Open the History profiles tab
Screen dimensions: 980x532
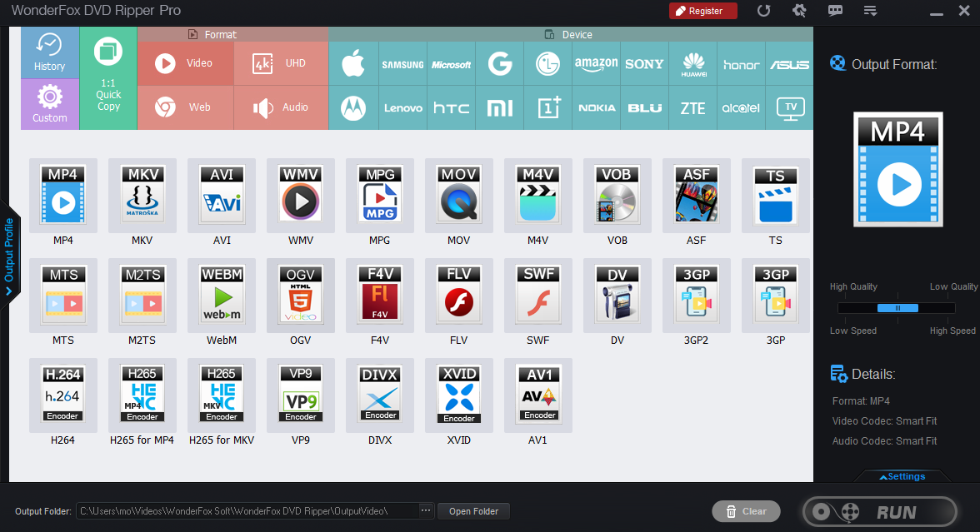click(50, 52)
